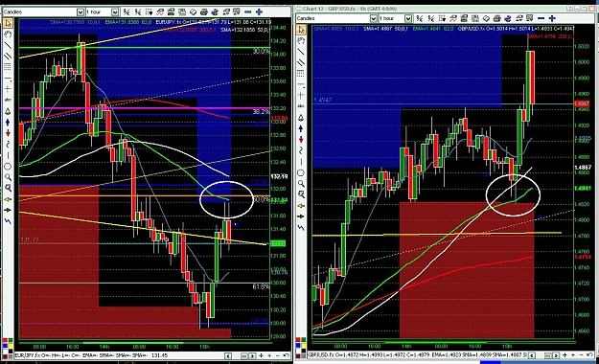Pick the red swatch in the EUR/JPY color palette
599x364 pixels.
click(x=5, y=340)
